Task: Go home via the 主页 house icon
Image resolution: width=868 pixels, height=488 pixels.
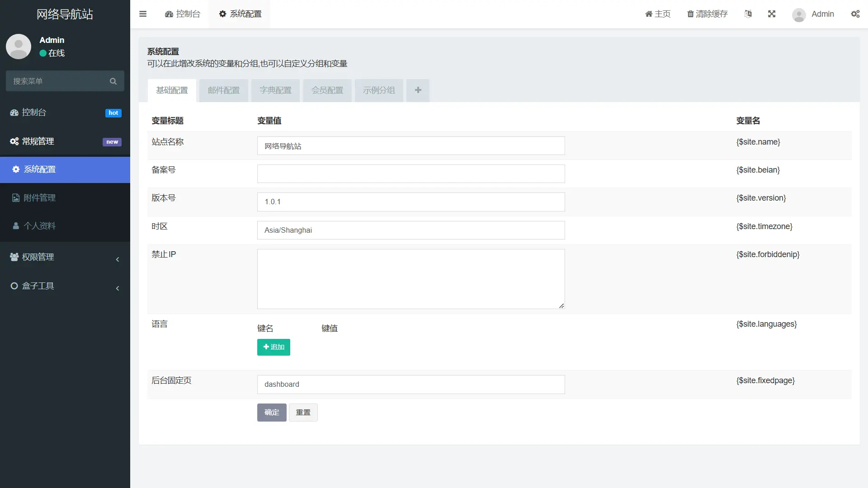Action: [657, 14]
